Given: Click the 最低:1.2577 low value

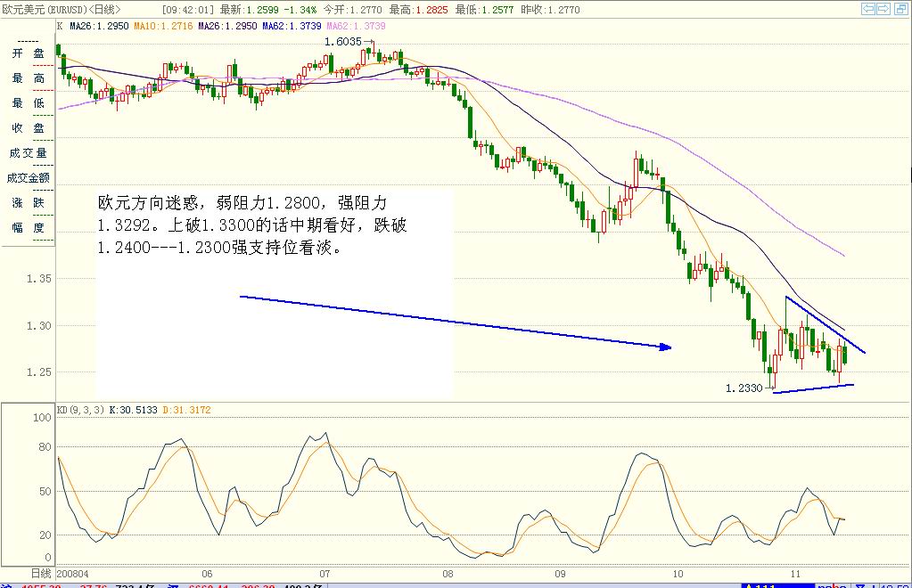Looking at the screenshot, I should [484, 10].
